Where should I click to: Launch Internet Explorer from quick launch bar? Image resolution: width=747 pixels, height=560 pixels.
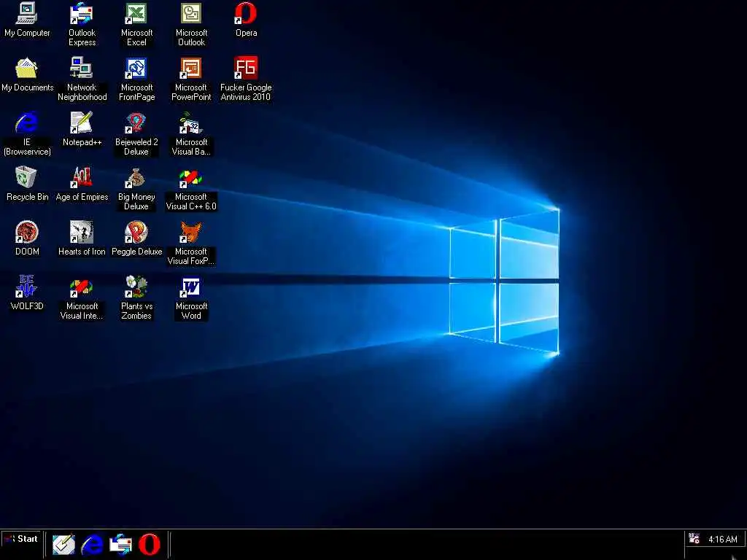point(92,544)
